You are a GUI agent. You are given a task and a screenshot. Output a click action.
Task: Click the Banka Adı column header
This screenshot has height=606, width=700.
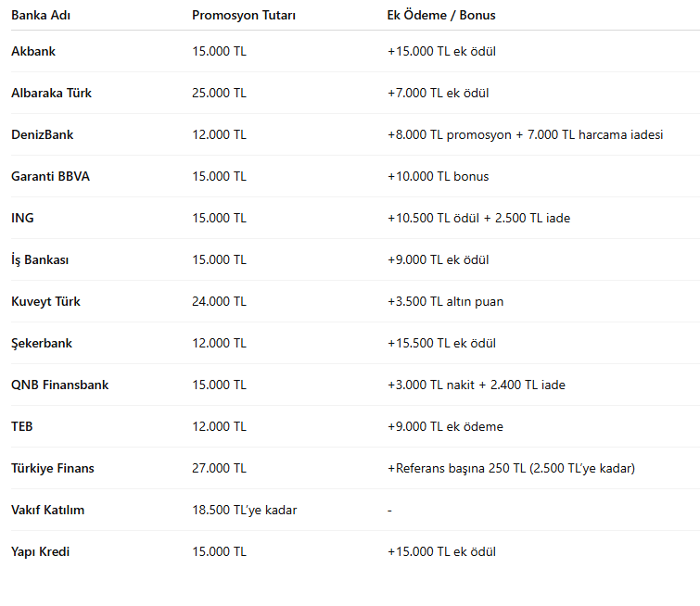pos(41,15)
